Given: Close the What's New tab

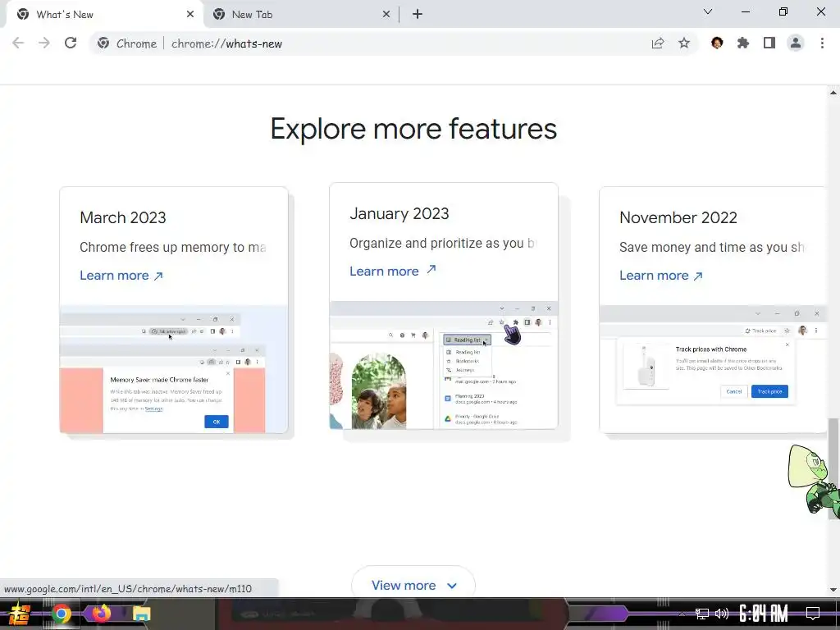Looking at the screenshot, I should click(x=190, y=15).
